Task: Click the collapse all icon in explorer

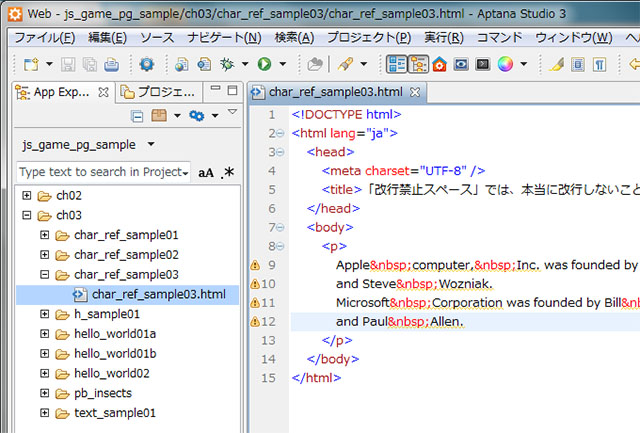Action: point(137,116)
